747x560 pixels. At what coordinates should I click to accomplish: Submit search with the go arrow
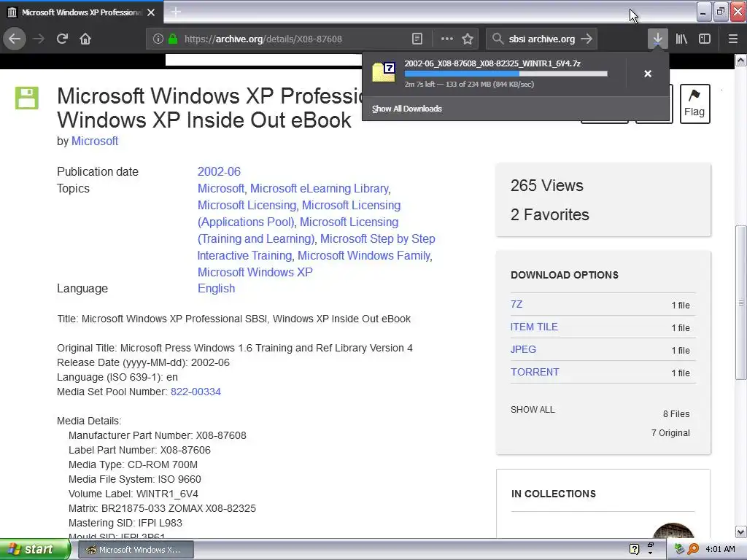(587, 39)
